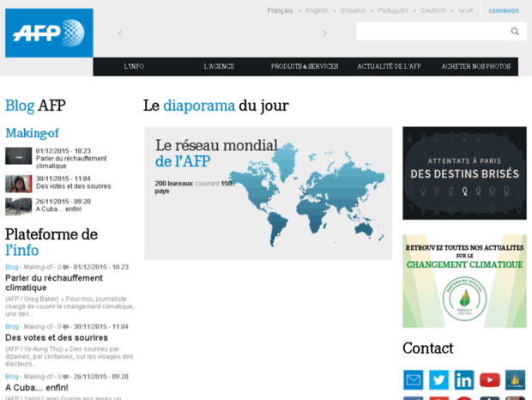Click the previous arrow in header ticker
This screenshot has width=532, height=400.
point(119,33)
